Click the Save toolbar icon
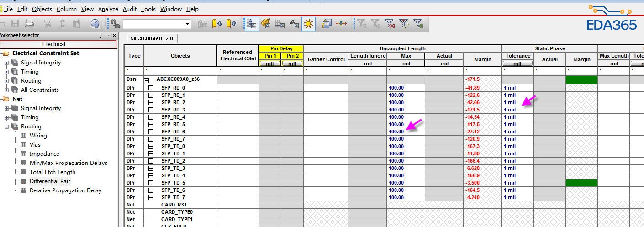The height and width of the screenshot is (227, 644). (15, 23)
